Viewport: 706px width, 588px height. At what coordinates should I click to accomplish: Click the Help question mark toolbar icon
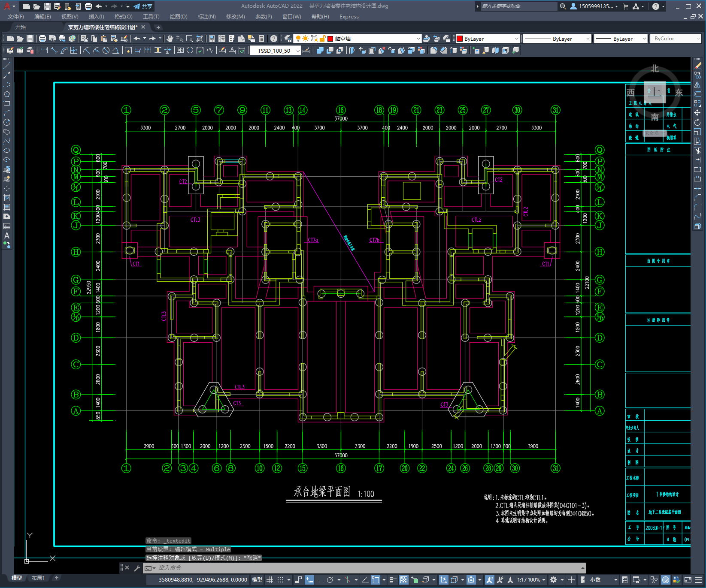coord(274,39)
